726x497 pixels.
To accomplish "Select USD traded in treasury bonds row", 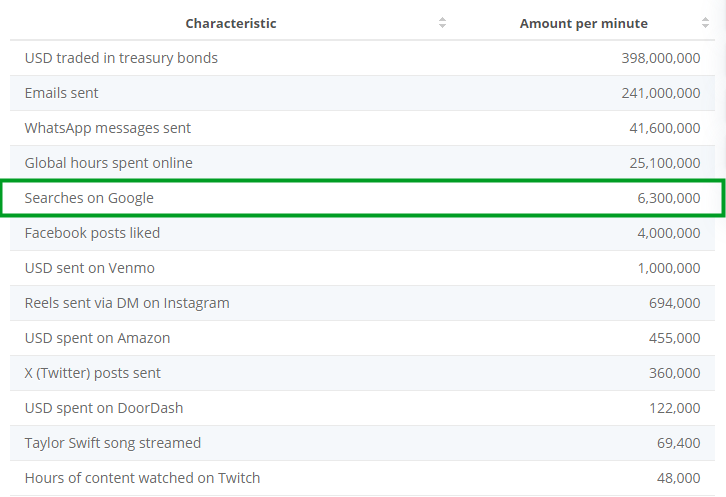I will 363,58.
